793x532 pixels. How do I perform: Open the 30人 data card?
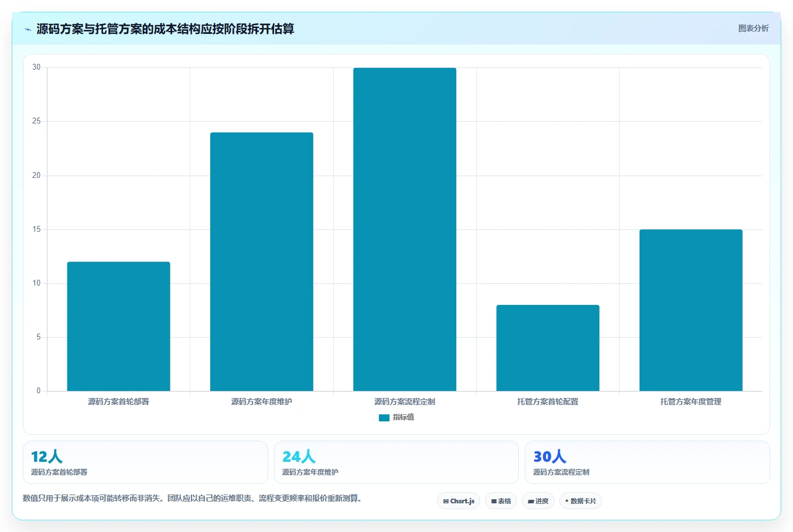tap(647, 462)
